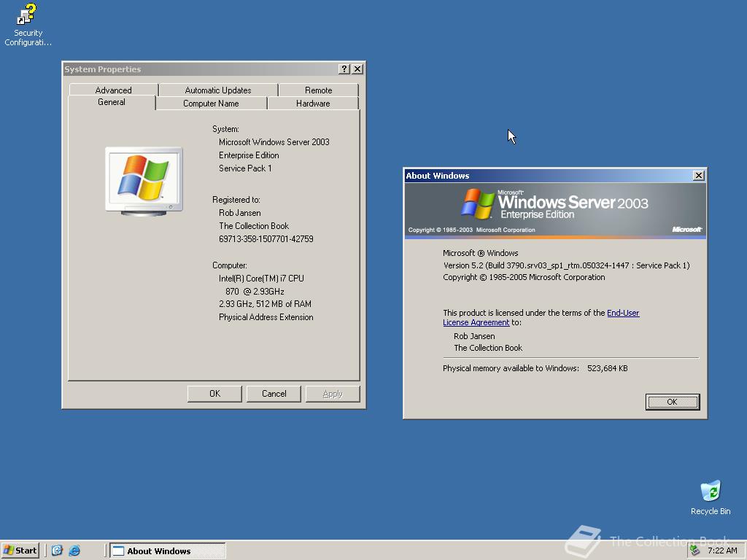Select the Recycle Bin desktop icon

pos(711,497)
